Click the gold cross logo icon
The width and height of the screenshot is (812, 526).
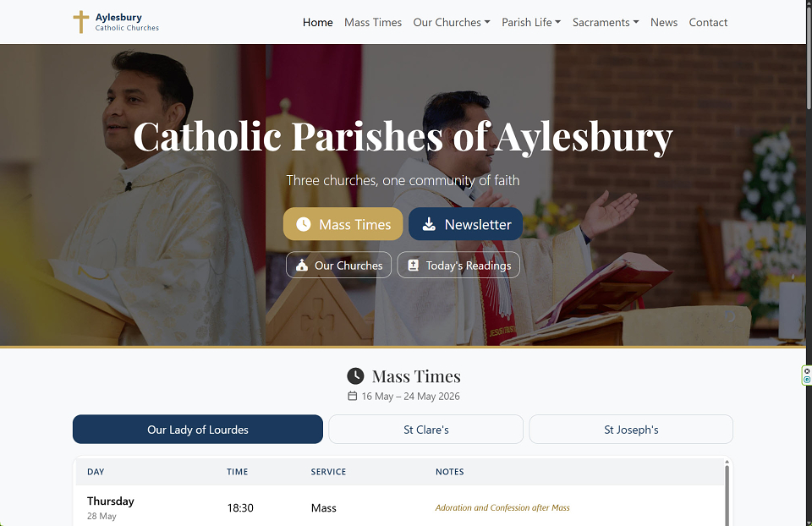click(x=81, y=22)
